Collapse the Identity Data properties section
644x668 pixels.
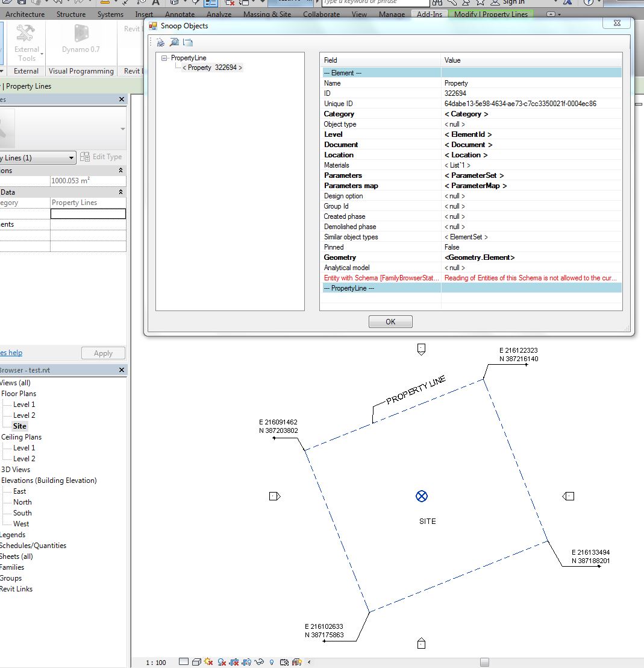(120, 192)
